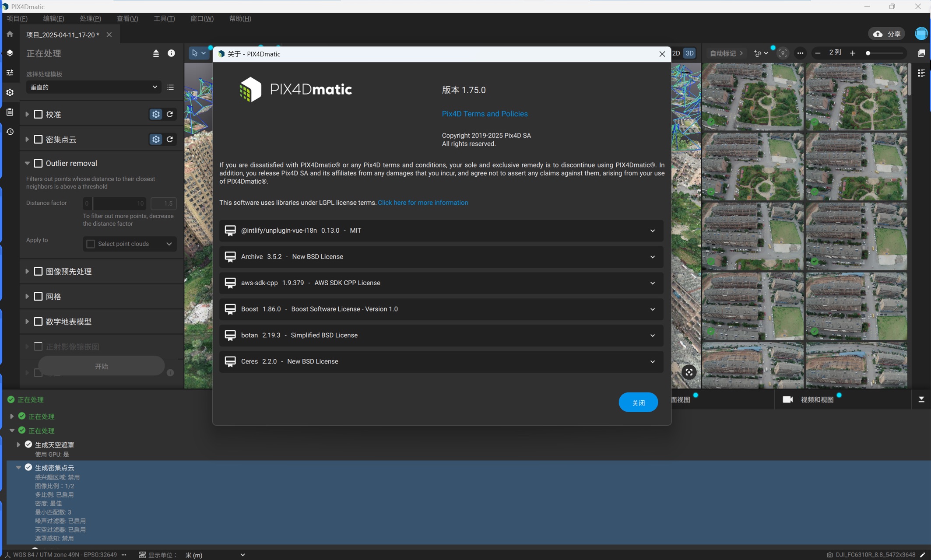
Task: Click here for more information LGPL link
Action: (x=423, y=203)
